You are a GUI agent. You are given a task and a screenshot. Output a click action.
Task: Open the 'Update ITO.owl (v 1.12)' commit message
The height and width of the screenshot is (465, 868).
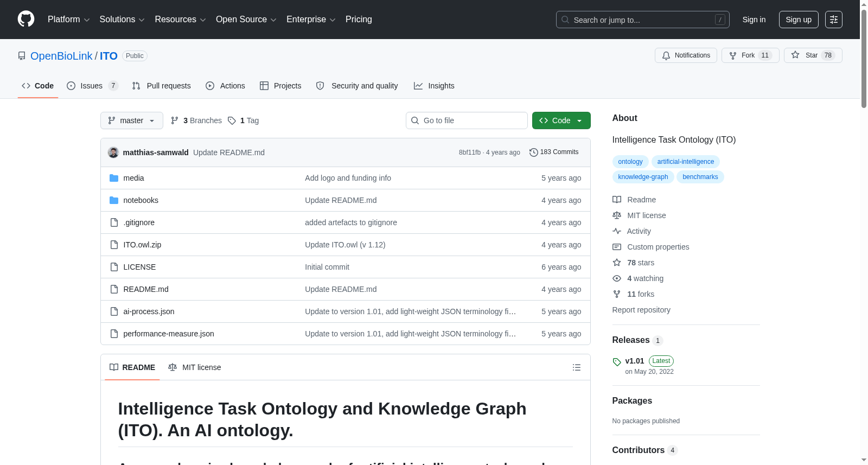pyautogui.click(x=345, y=245)
